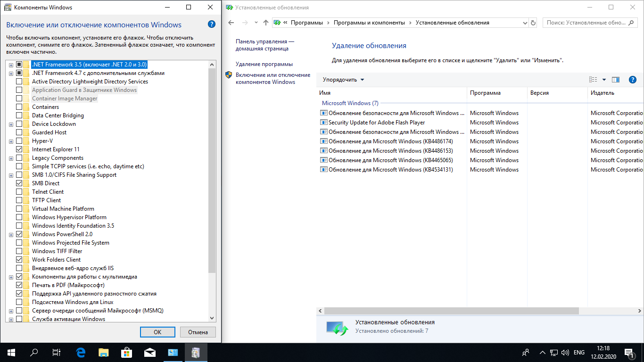Refresh the Installed Updates address bar

point(533,23)
